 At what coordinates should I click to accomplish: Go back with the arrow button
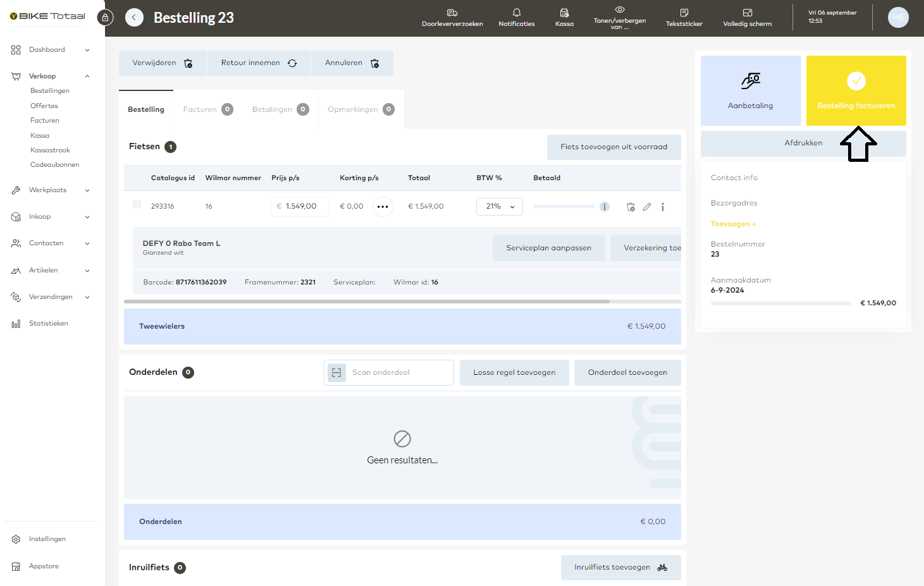[x=134, y=18]
